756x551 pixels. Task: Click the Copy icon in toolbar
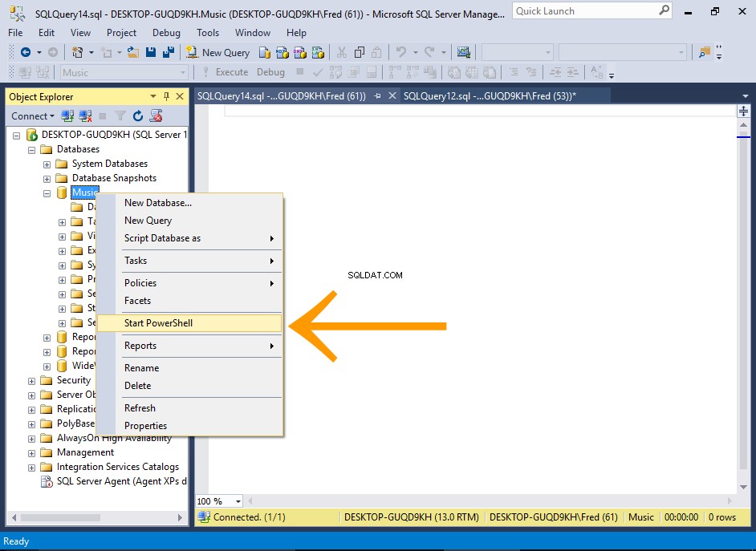coord(360,52)
